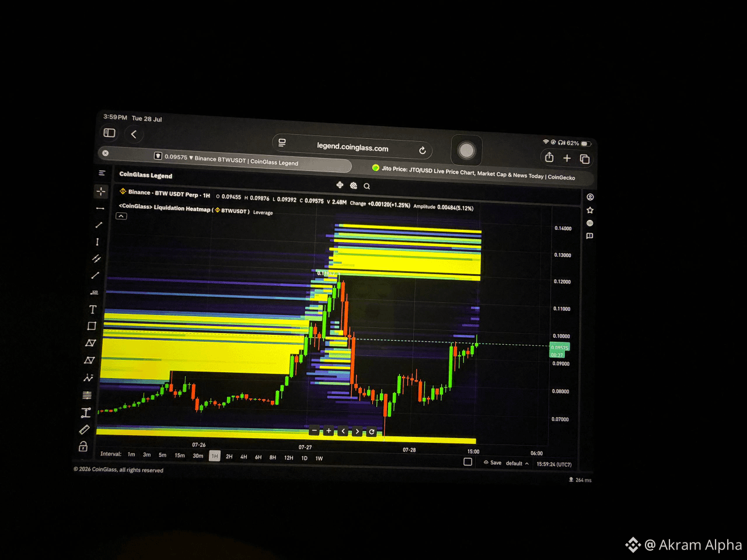Set interval to 8H
747x560 pixels.
(x=273, y=457)
